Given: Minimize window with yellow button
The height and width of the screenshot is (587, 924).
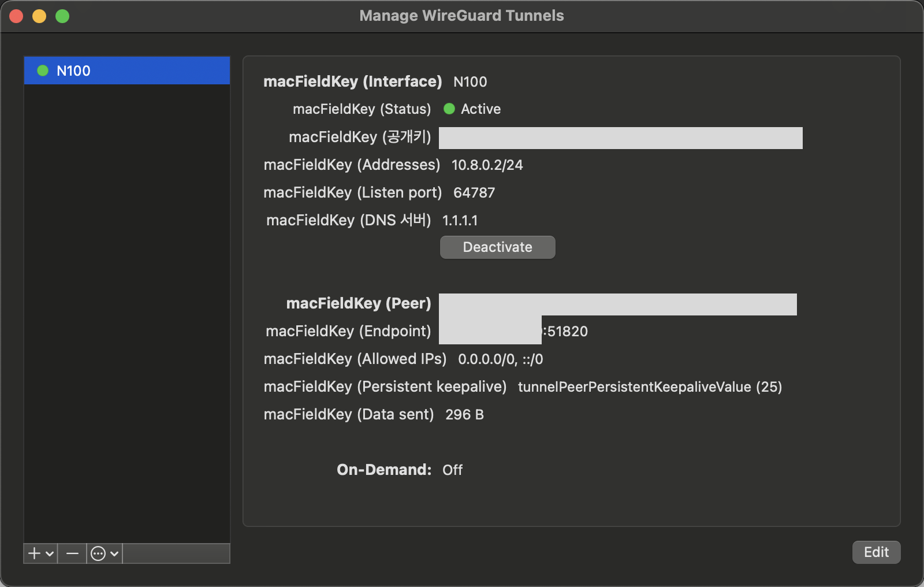Looking at the screenshot, I should point(39,16).
